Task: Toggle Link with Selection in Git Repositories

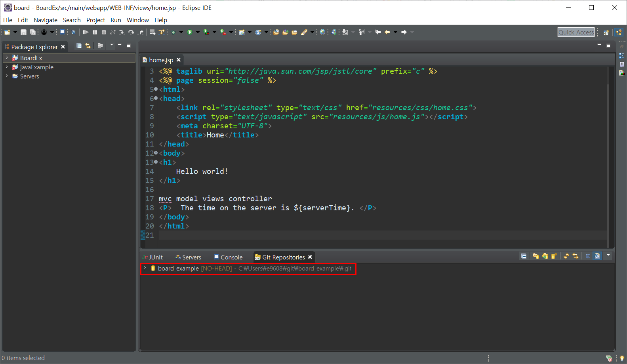Action: pos(576,256)
